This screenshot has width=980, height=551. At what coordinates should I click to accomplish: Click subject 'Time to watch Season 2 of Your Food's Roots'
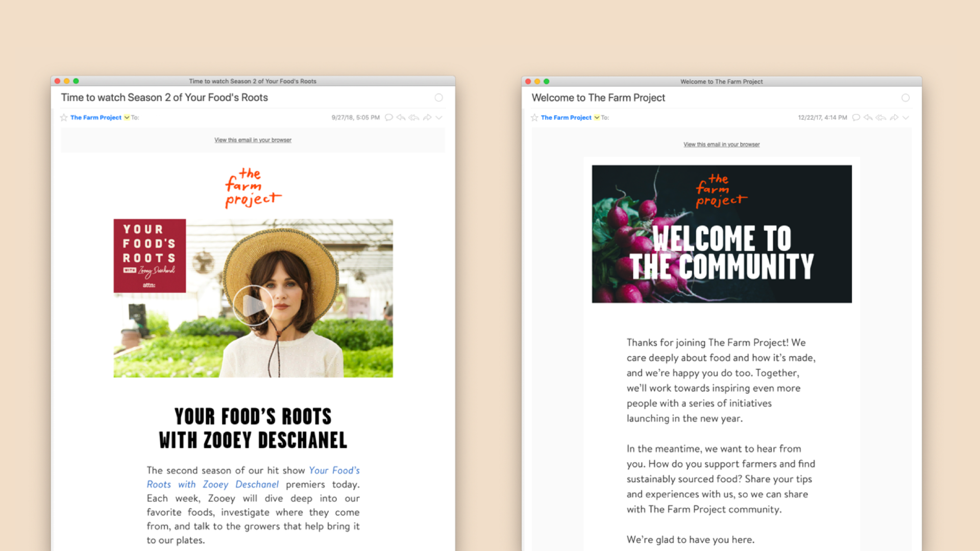164,97
